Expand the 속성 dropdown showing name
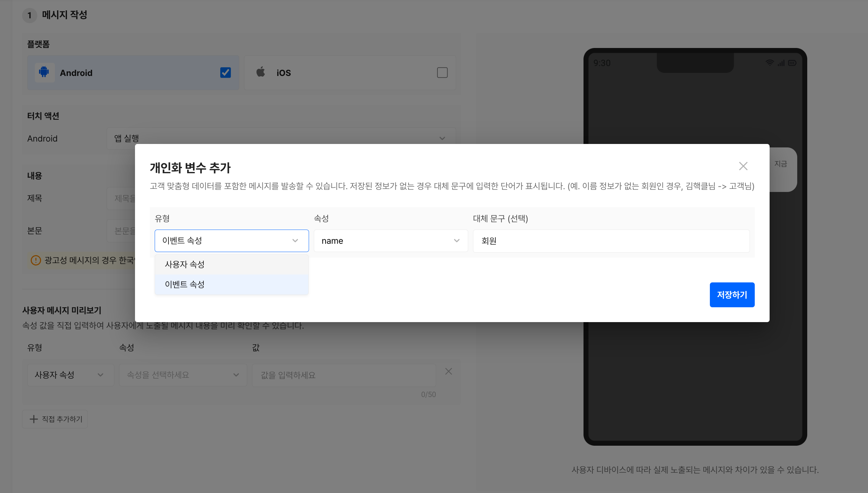The height and width of the screenshot is (493, 868). tap(391, 241)
